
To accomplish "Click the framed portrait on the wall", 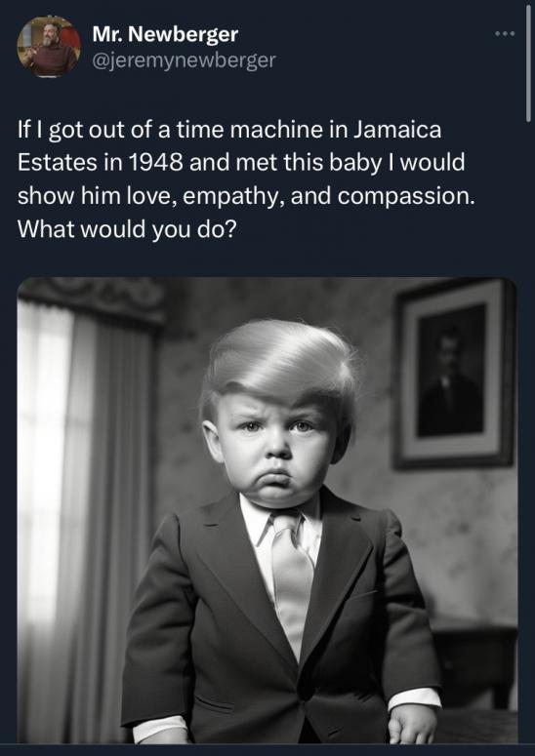I will coord(454,374).
